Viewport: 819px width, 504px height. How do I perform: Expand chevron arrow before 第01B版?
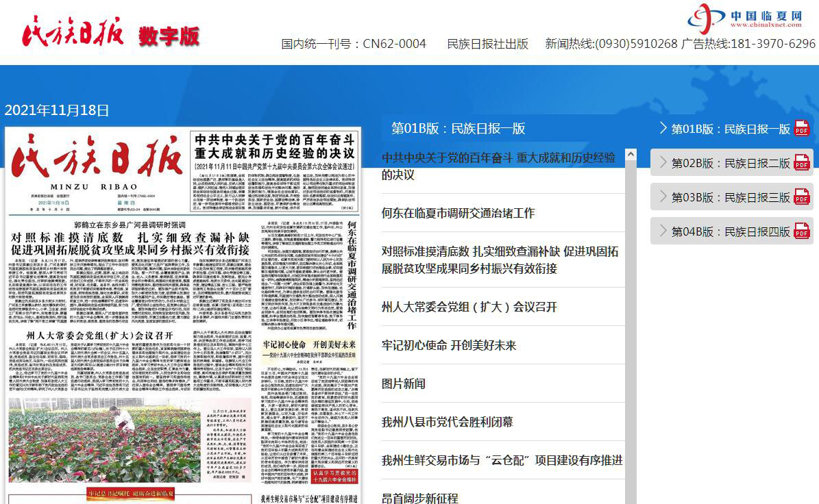pyautogui.click(x=663, y=128)
